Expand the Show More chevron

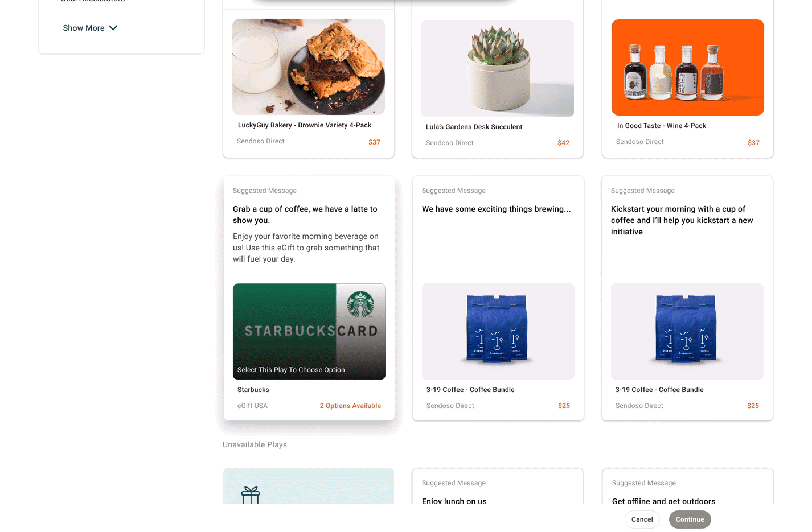[x=113, y=28]
